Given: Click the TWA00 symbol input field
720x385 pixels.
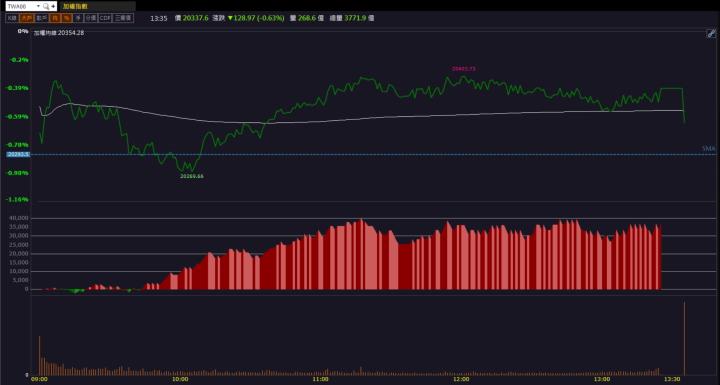Looking at the screenshot, I should tap(21, 6).
